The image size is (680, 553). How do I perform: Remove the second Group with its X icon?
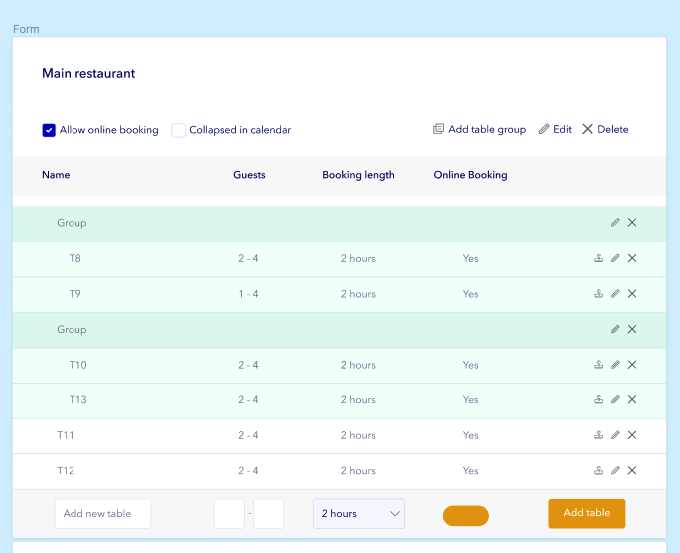pyautogui.click(x=632, y=329)
